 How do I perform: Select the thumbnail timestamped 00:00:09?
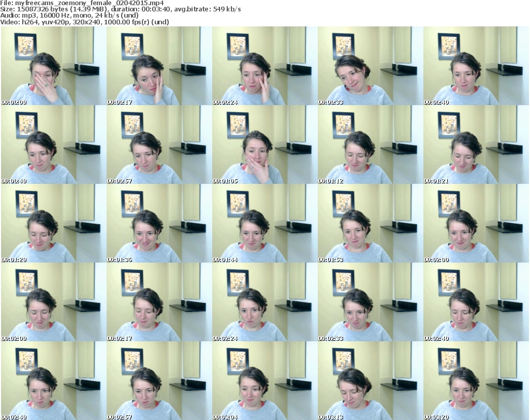click(x=53, y=66)
